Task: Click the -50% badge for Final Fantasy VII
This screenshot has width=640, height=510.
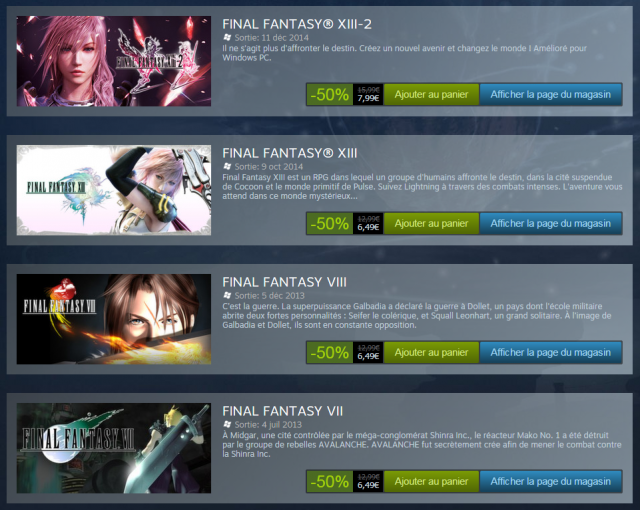Action: (330, 481)
